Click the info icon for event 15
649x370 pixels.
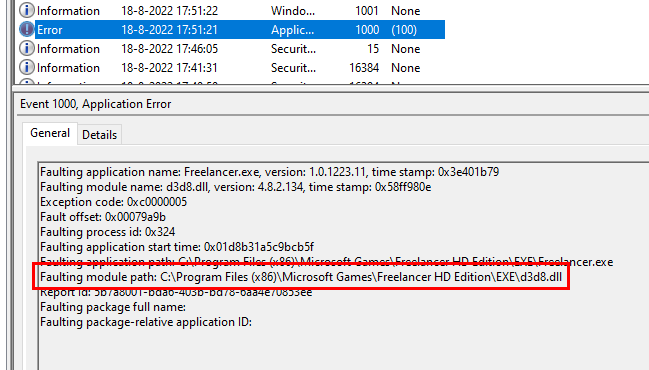tap(27, 49)
